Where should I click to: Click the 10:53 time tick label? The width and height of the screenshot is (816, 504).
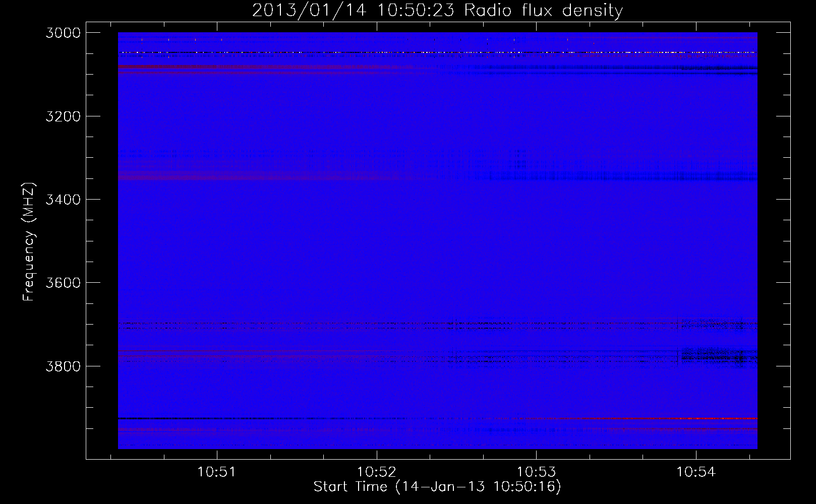536,472
